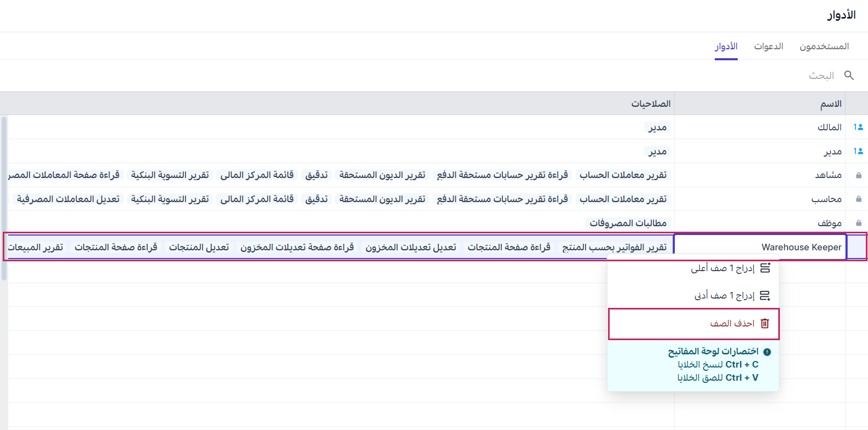Select the الأدوار tab
868x430 pixels.
[x=726, y=47]
